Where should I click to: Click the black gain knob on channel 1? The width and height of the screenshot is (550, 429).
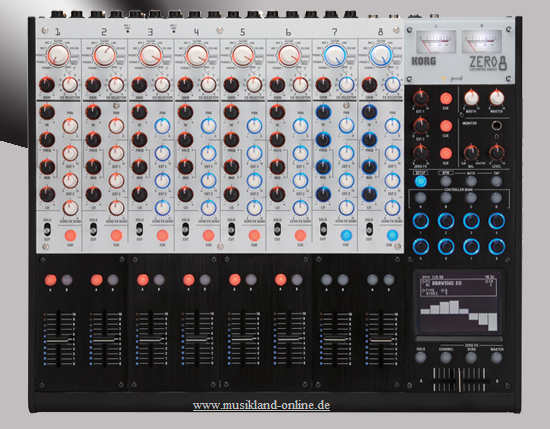(x=47, y=85)
